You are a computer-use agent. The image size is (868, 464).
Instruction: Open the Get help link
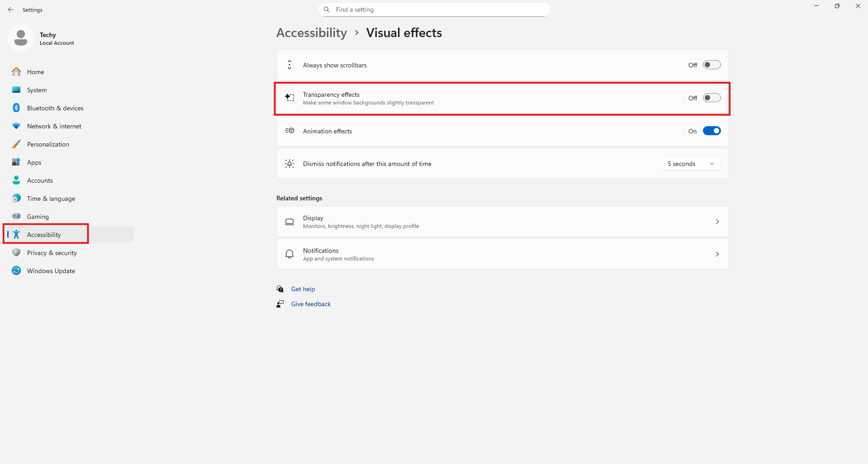point(303,289)
